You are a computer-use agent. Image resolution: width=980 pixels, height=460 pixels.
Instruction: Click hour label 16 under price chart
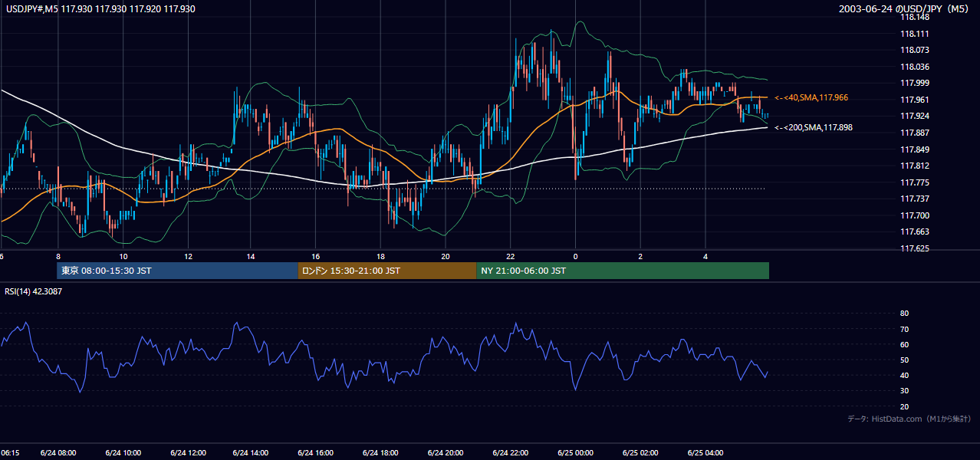tap(316, 257)
